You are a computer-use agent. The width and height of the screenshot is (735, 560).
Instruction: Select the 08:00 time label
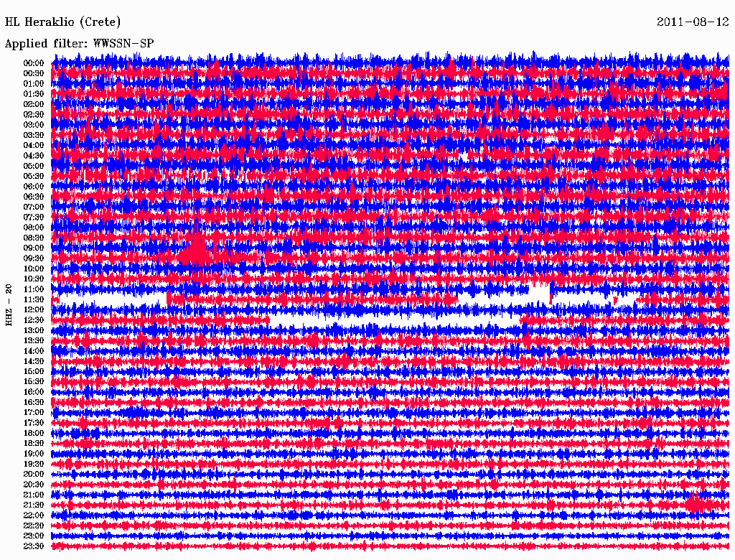(x=34, y=228)
